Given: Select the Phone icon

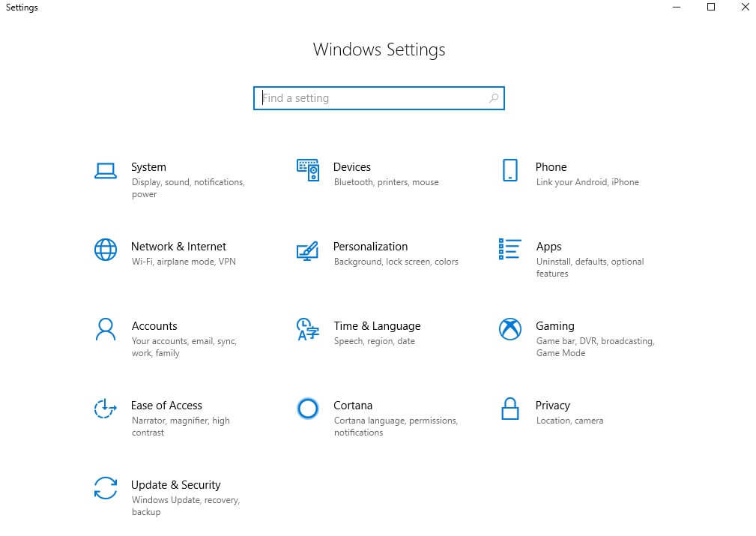Looking at the screenshot, I should [509, 171].
